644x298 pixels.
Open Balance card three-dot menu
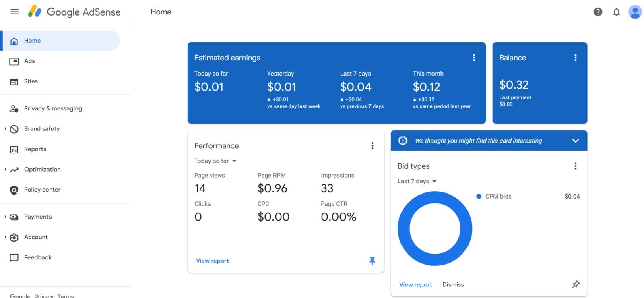[576, 58]
